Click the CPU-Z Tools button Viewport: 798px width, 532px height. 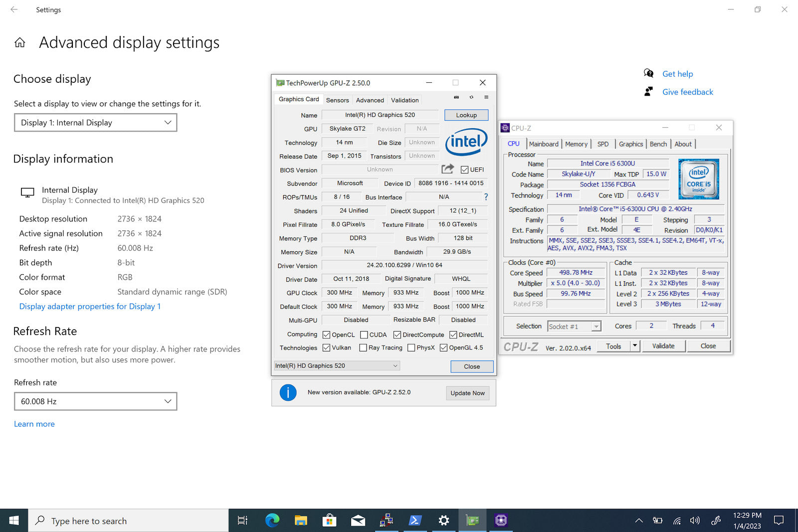coord(613,346)
